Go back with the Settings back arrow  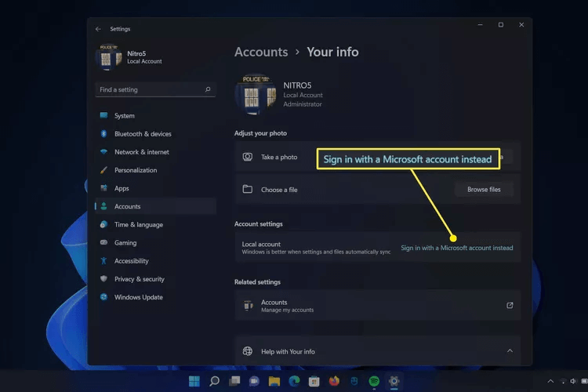[x=98, y=29]
